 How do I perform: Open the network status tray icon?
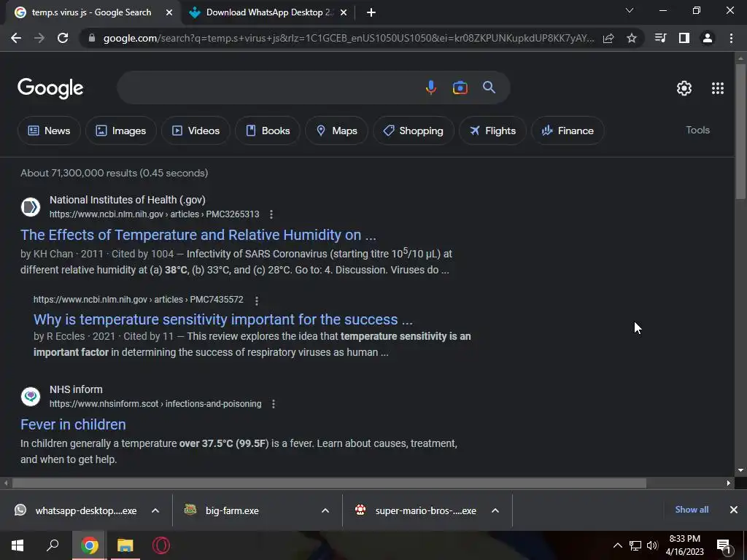(635, 545)
